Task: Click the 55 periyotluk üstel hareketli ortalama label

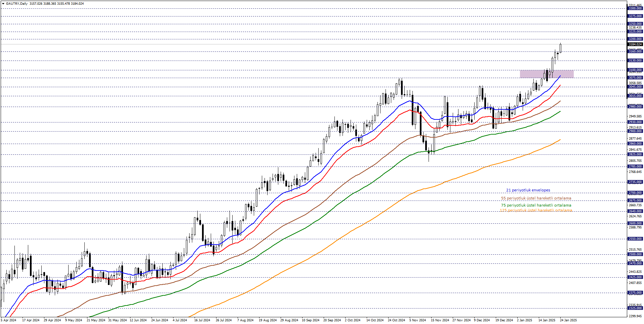Action: click(x=536, y=199)
